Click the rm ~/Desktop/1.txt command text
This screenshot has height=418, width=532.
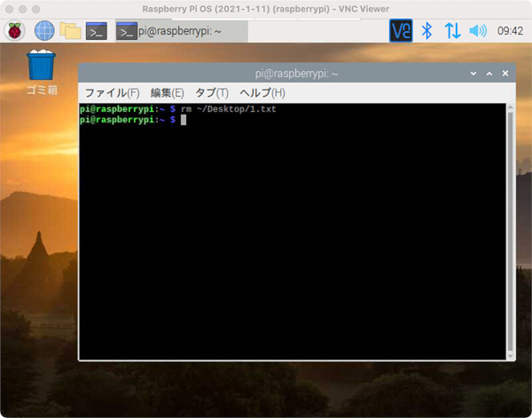[229, 109]
